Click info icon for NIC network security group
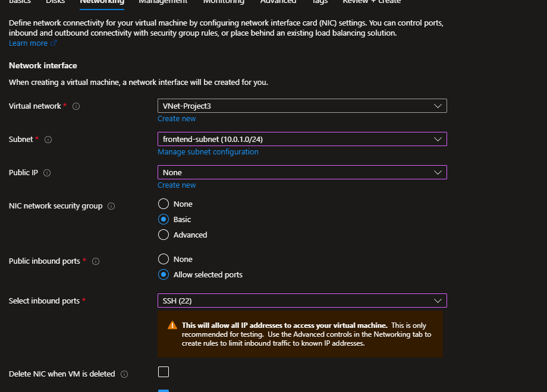Screen dimensions: 547x392 tap(111, 206)
